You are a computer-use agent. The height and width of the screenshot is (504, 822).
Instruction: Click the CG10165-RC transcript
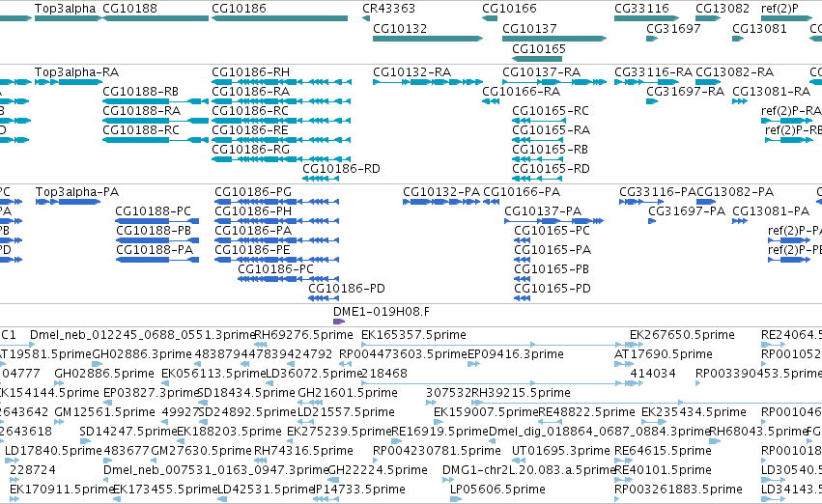[537, 121]
